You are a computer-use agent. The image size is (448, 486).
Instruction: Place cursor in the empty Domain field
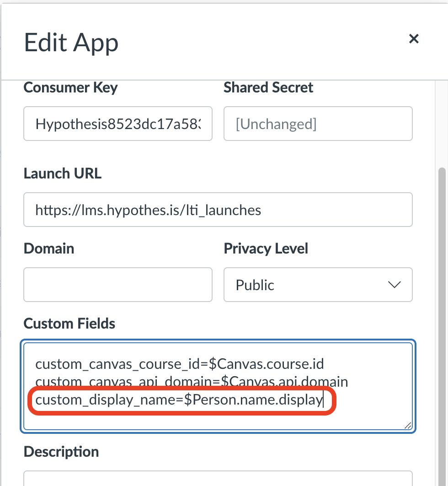[117, 285]
